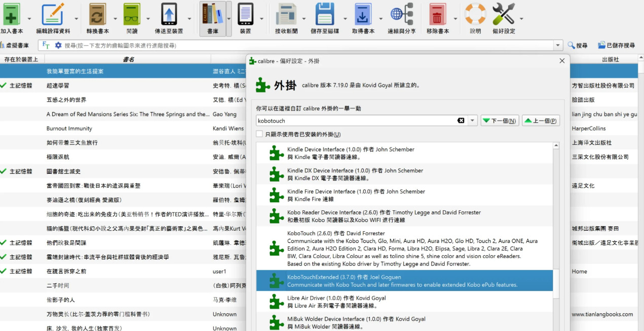Open the 移除書本 dropdown arrow
Screen dimensions: 644x331
pos(456,19)
